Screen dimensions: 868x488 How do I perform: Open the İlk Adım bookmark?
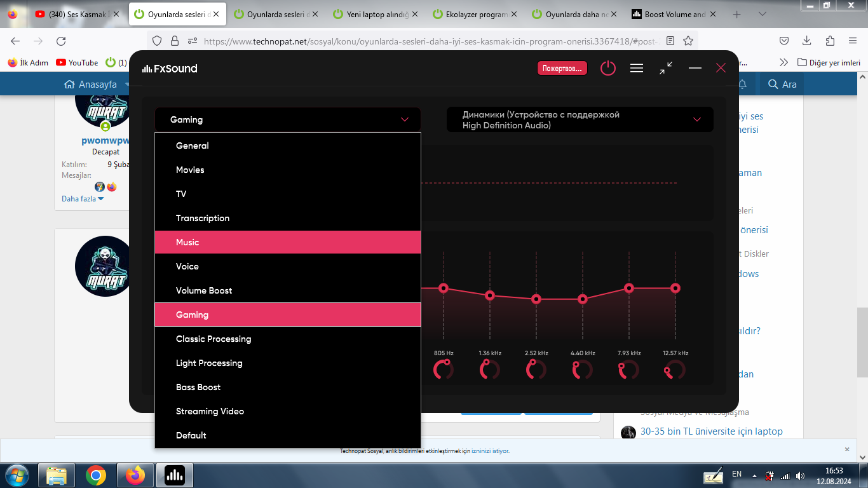28,62
